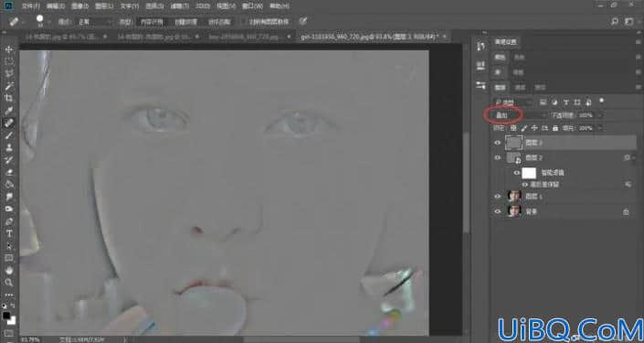Open the healing mode dropdown 正常
This screenshot has height=343, width=644.
pyautogui.click(x=94, y=22)
